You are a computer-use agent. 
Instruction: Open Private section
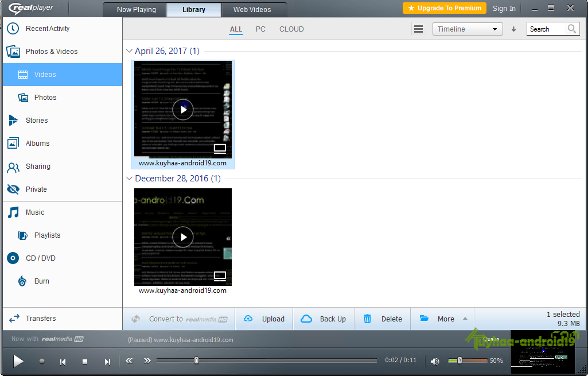[x=63, y=189]
